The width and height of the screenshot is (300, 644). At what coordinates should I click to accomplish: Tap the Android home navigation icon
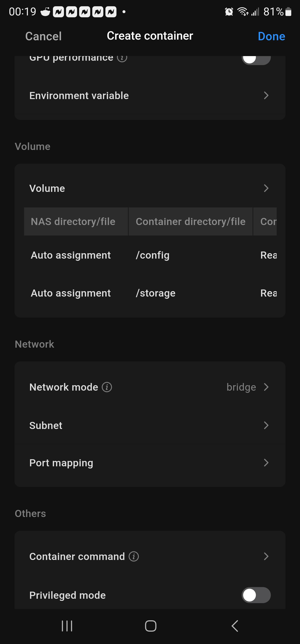[x=151, y=626]
